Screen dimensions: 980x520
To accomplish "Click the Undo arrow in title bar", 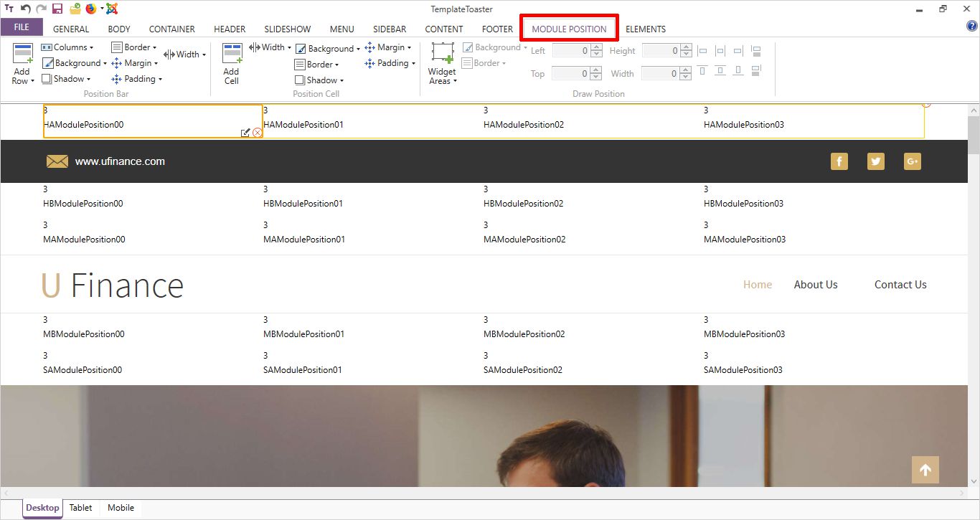I will click(26, 9).
